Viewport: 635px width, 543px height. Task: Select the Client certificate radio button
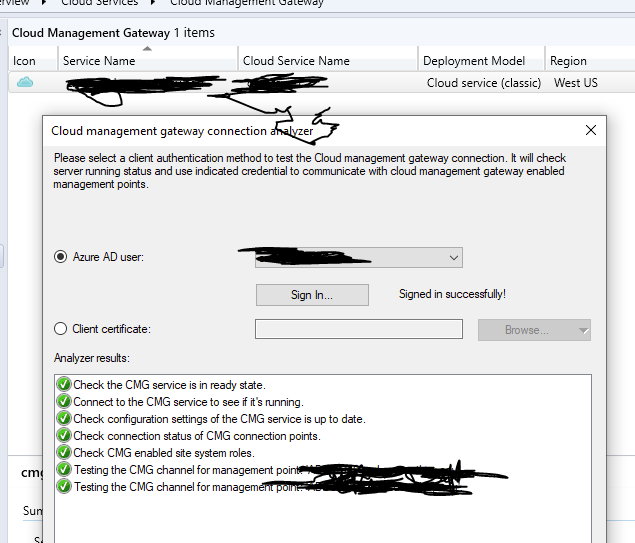click(60, 328)
